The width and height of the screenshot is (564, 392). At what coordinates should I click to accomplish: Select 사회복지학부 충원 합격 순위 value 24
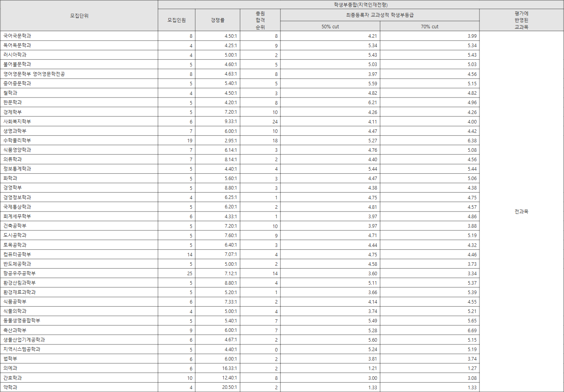point(275,122)
